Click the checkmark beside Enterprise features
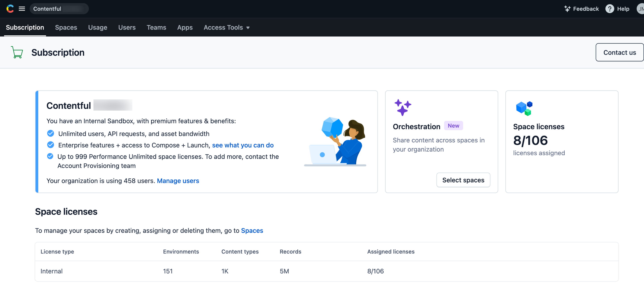644x283 pixels. pos(51,145)
